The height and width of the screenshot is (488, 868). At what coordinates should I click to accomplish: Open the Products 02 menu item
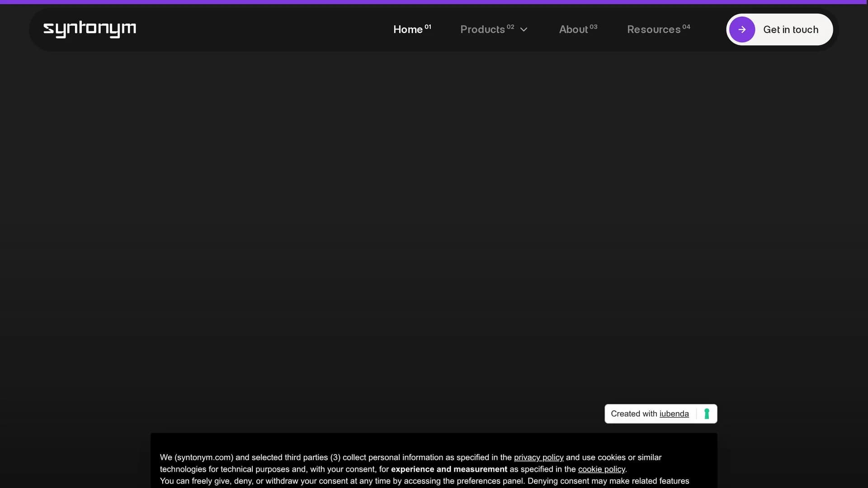coord(487,29)
